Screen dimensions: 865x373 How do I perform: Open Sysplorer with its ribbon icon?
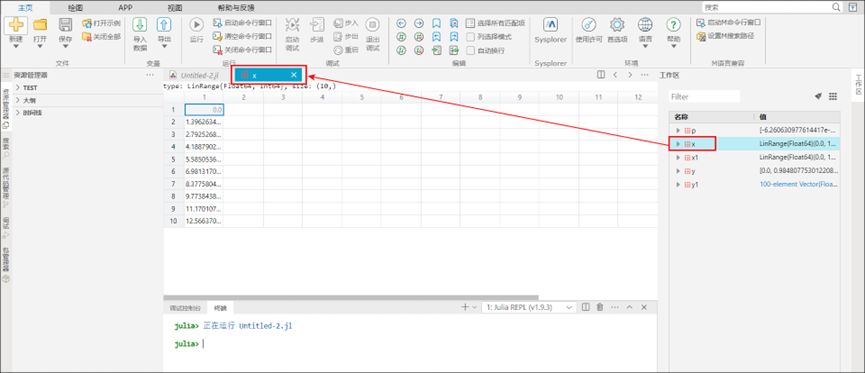coord(551,25)
